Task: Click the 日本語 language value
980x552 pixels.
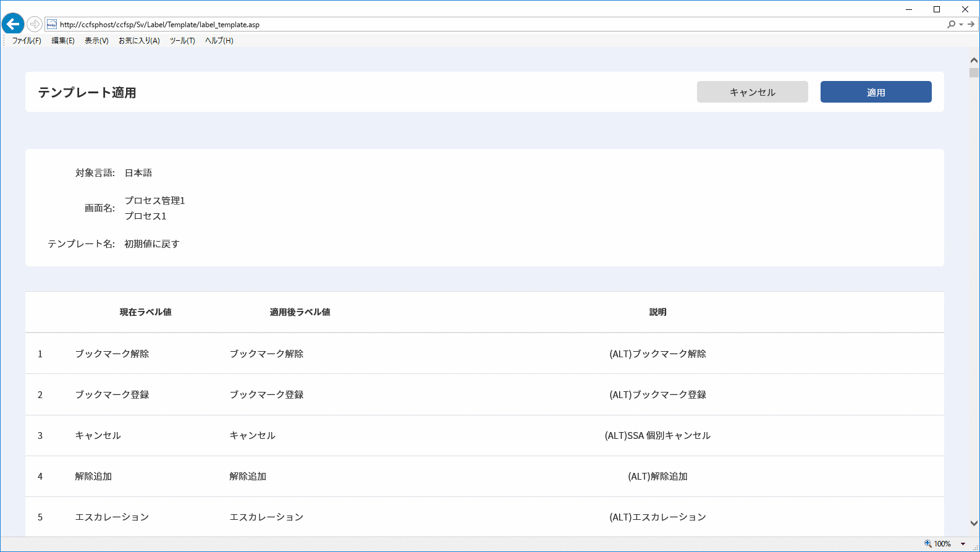Action: click(138, 173)
